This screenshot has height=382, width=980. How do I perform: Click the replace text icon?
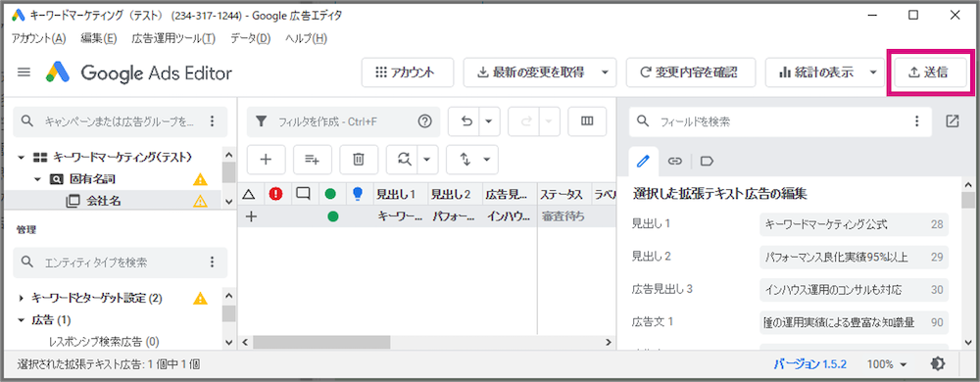tap(403, 160)
